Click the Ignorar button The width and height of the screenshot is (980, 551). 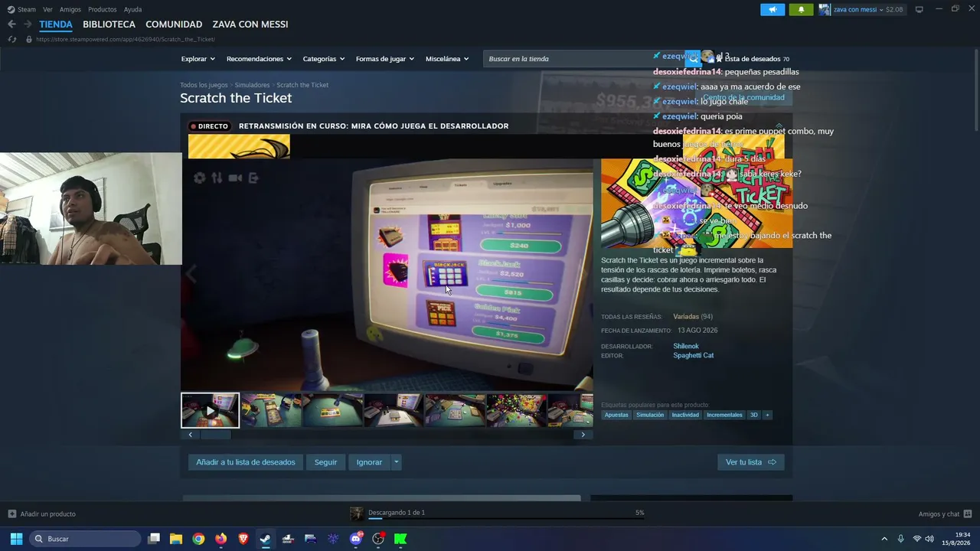pos(369,462)
